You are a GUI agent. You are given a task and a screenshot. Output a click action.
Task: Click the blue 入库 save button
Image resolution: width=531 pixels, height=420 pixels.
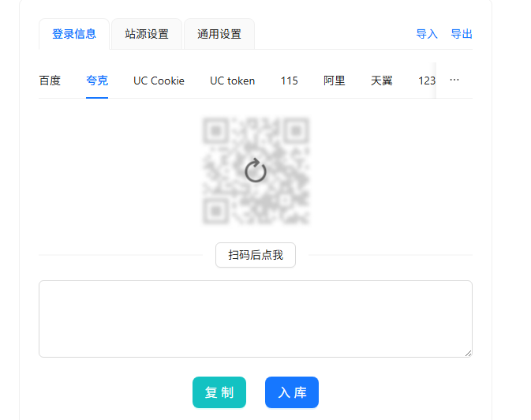coord(292,392)
